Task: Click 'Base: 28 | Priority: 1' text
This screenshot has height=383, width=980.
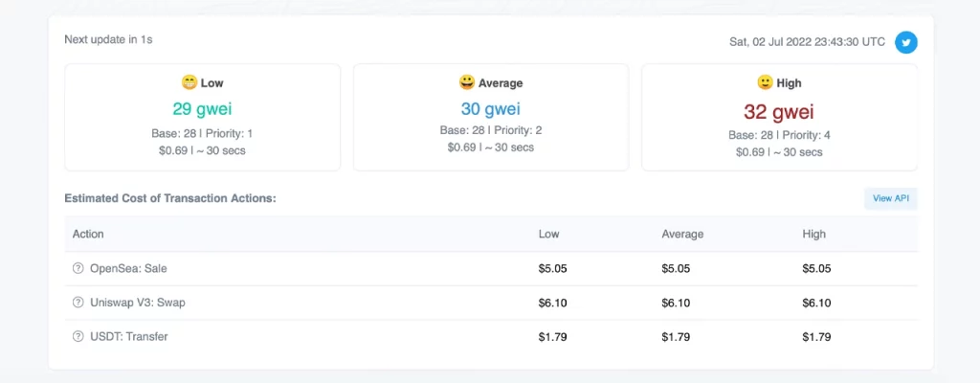Action: [x=202, y=133]
